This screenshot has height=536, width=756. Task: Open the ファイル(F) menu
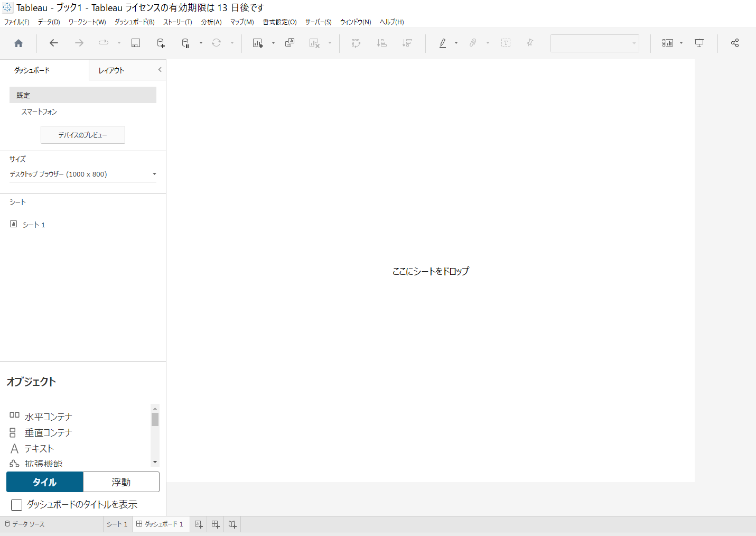pos(17,22)
